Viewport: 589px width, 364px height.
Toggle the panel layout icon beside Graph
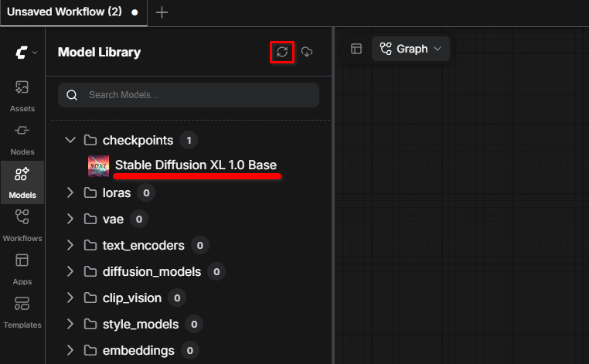356,49
